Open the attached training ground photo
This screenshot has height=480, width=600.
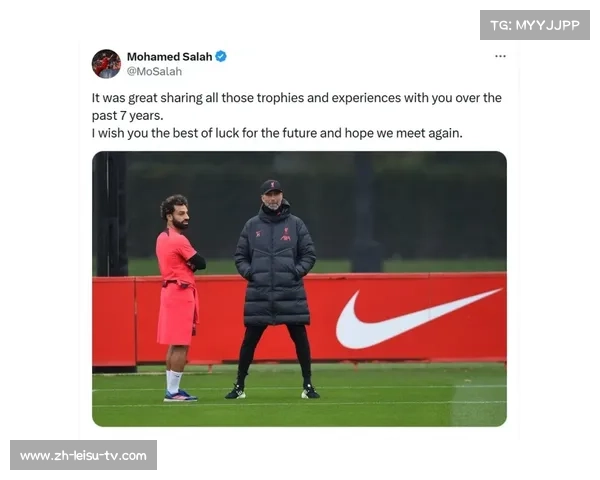click(299, 289)
